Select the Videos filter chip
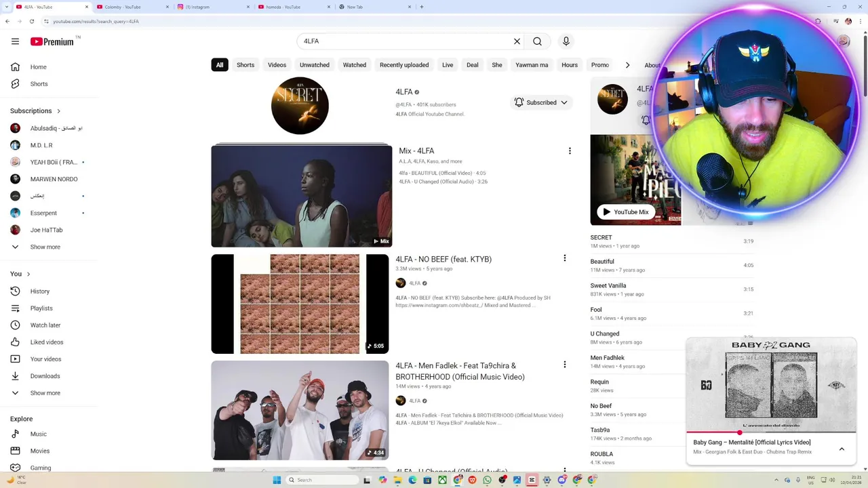 [277, 65]
